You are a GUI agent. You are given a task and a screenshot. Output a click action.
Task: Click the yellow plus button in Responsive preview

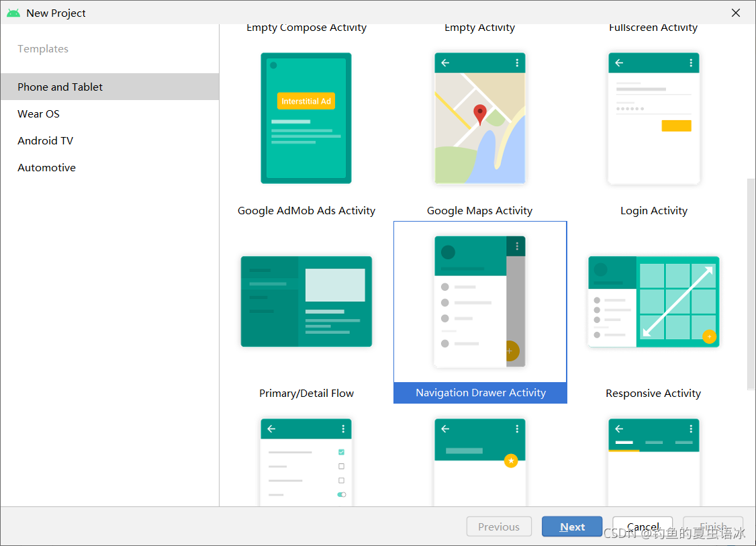click(x=709, y=336)
